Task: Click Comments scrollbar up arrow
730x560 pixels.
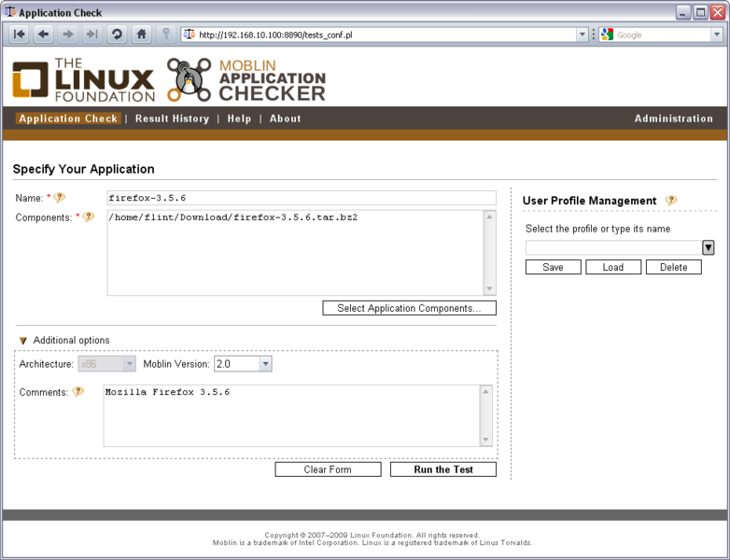Action: tap(486, 391)
